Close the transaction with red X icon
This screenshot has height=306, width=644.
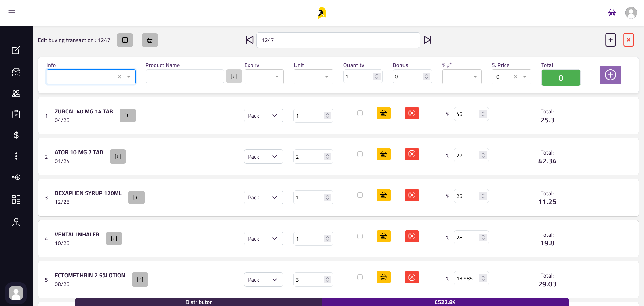[628, 40]
